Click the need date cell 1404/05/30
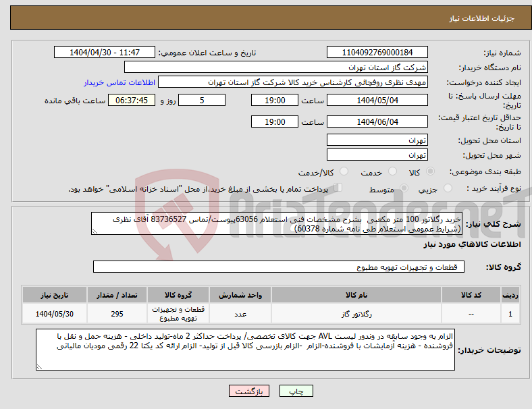Image resolution: width=532 pixels, height=409 pixels. click(55, 314)
